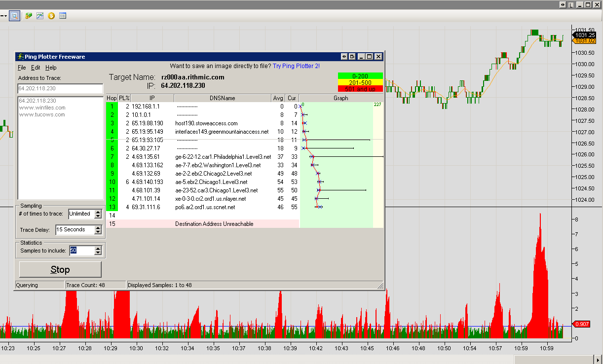The height and width of the screenshot is (364, 603).
Task: Click host190.stoweaccess.com in hop 3
Action: 206,123
